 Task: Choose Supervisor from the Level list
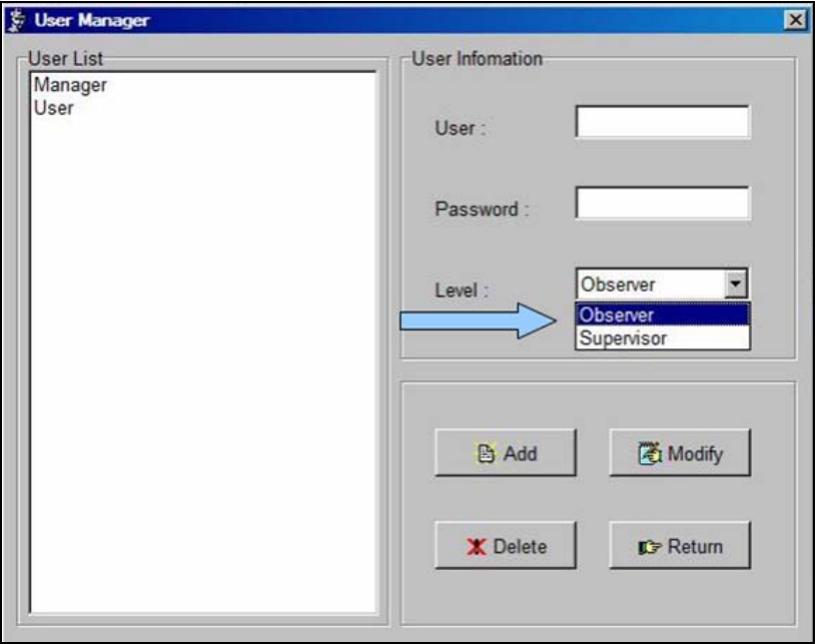[x=663, y=337]
